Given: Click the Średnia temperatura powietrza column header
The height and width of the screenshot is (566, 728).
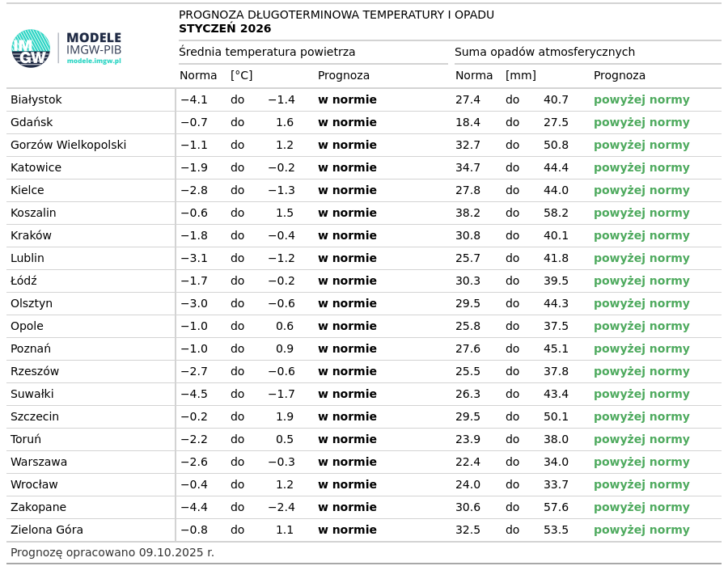Looking at the screenshot, I should coord(267,53).
